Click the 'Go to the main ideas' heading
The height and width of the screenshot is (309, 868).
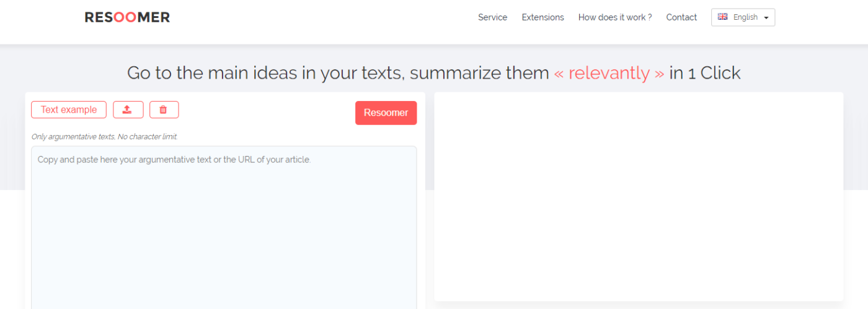338,73
